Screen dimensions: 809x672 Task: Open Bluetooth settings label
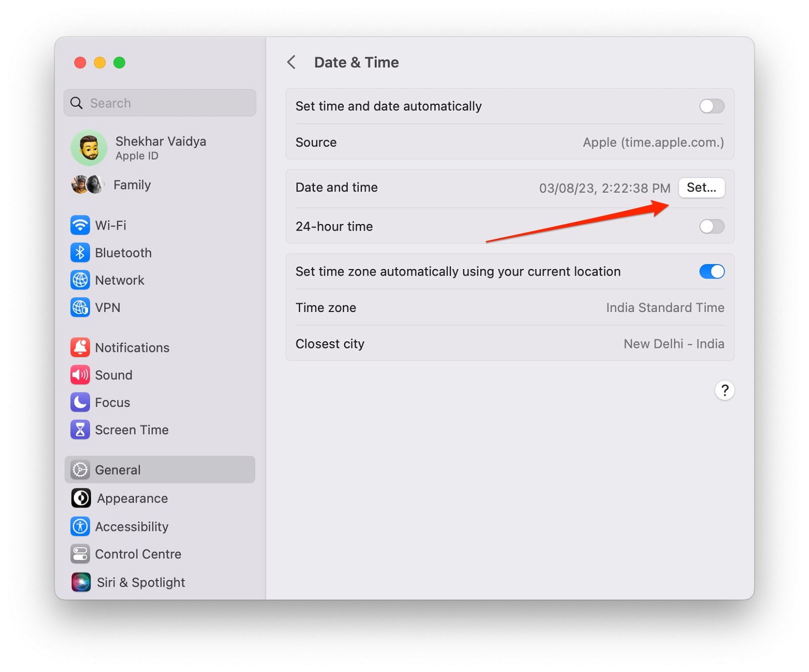[123, 252]
